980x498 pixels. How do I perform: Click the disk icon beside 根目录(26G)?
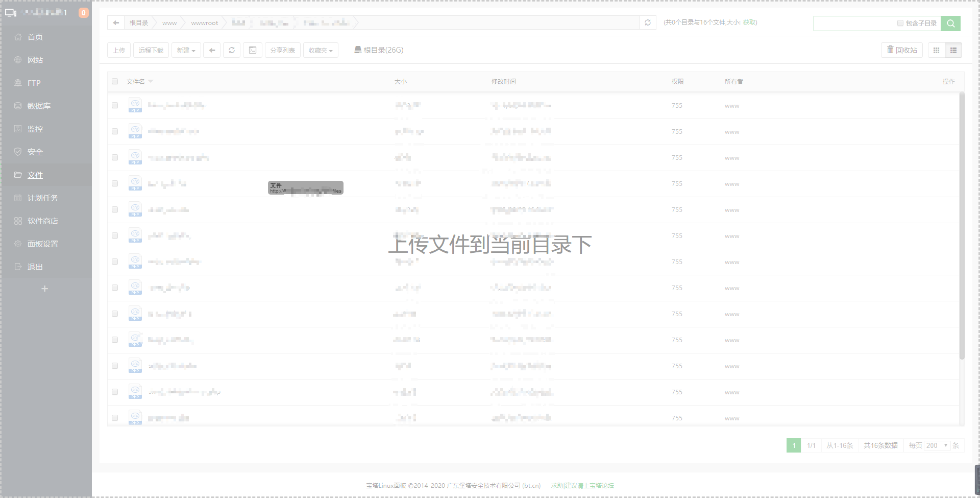(358, 50)
